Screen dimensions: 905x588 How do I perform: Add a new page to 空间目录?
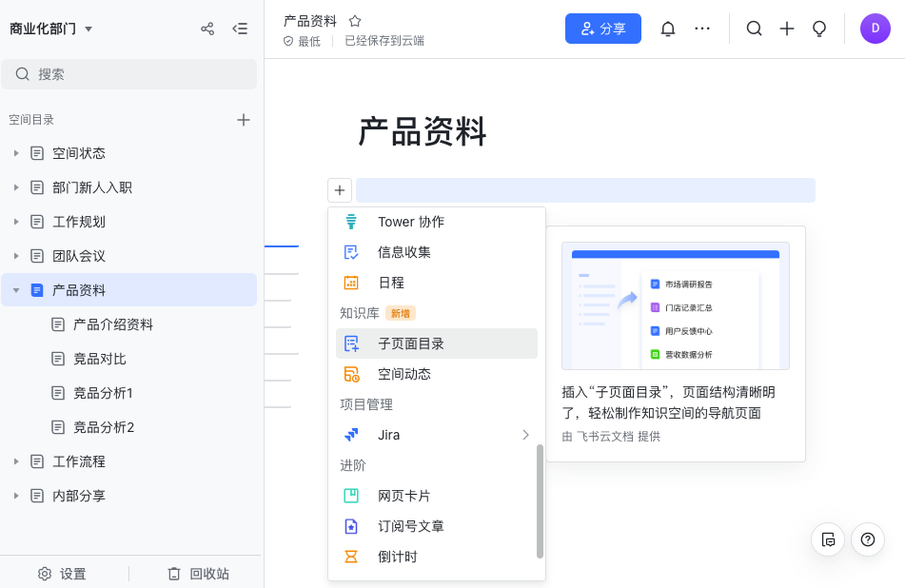coord(244,120)
